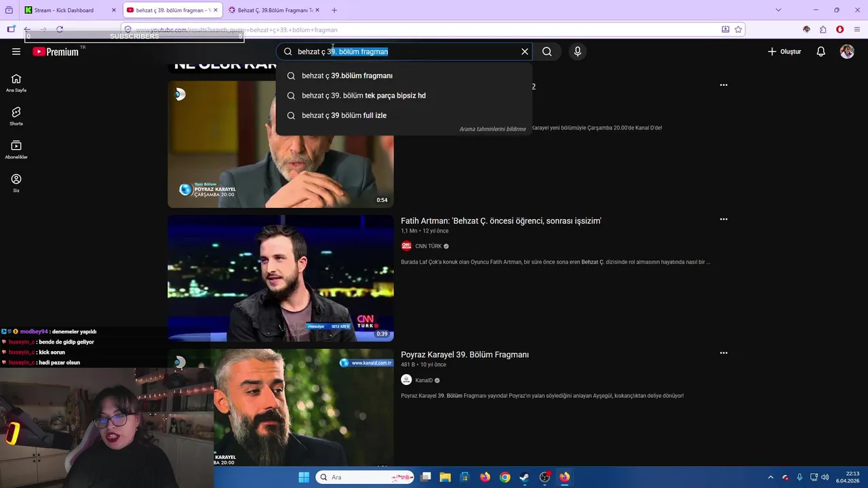The width and height of the screenshot is (868, 488).
Task: Open the Firefox application hamburger menu
Action: tap(858, 29)
